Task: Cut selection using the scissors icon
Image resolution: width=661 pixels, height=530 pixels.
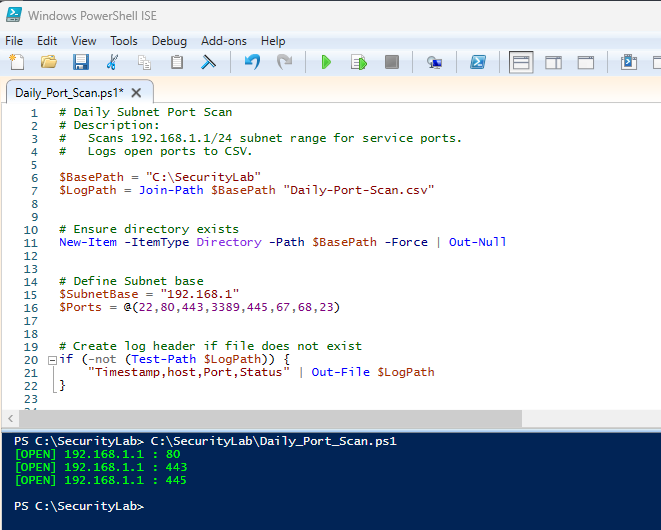Action: coord(112,62)
